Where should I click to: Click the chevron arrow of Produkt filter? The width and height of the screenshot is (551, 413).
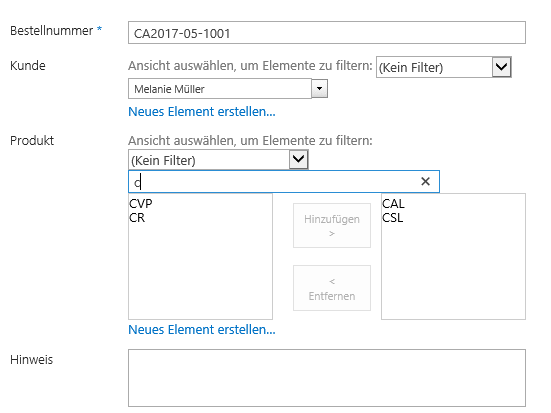point(298,160)
